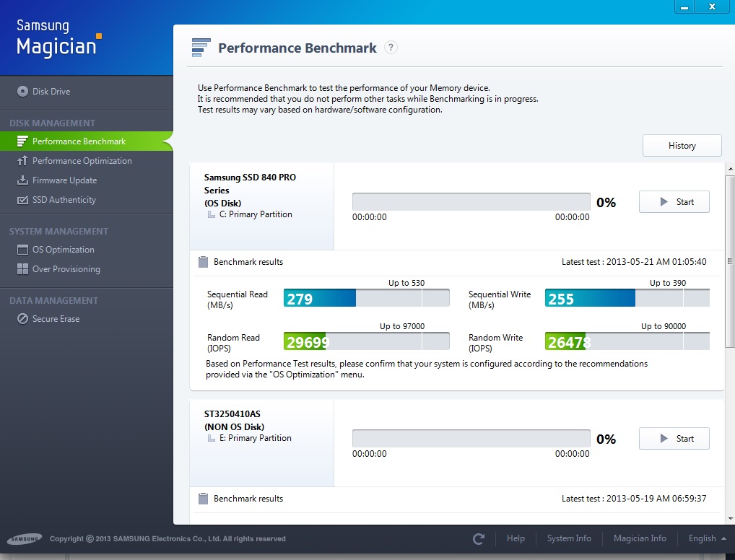Click the OS Optimization window icon
Image resolution: width=735 pixels, height=560 pixels.
tap(22, 250)
